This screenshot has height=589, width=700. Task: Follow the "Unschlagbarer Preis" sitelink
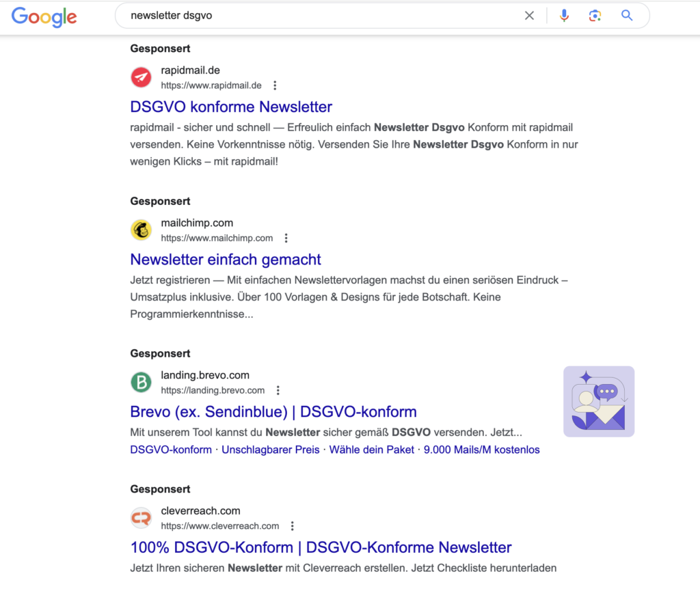click(x=271, y=450)
